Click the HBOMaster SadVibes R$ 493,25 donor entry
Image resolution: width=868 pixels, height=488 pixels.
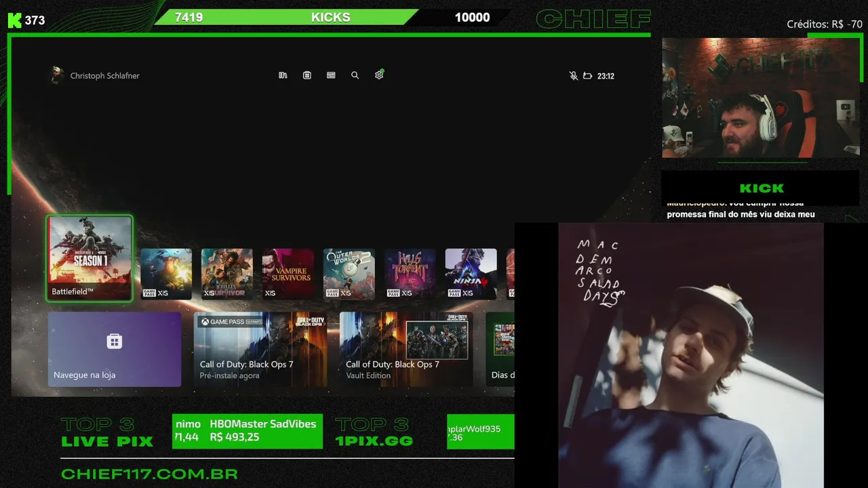coord(263,430)
